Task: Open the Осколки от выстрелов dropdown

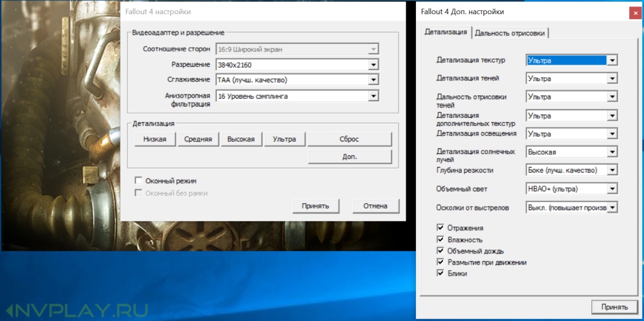Action: tap(572, 208)
